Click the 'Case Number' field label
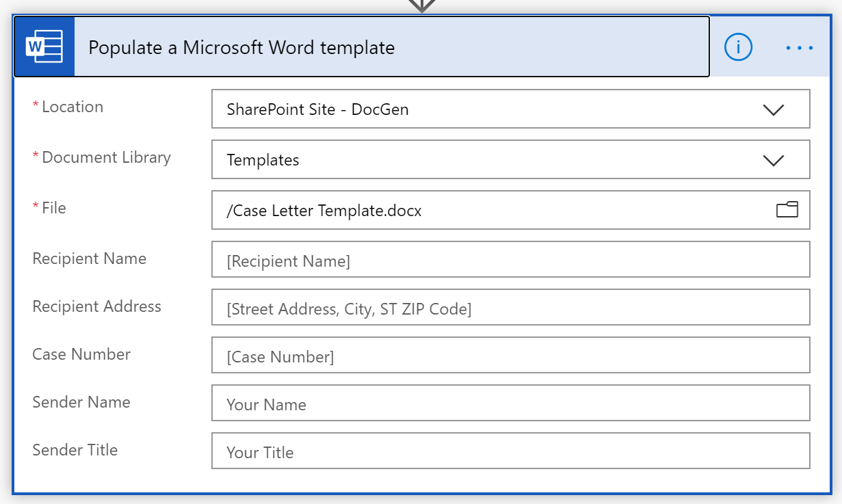The image size is (842, 504). 81,354
